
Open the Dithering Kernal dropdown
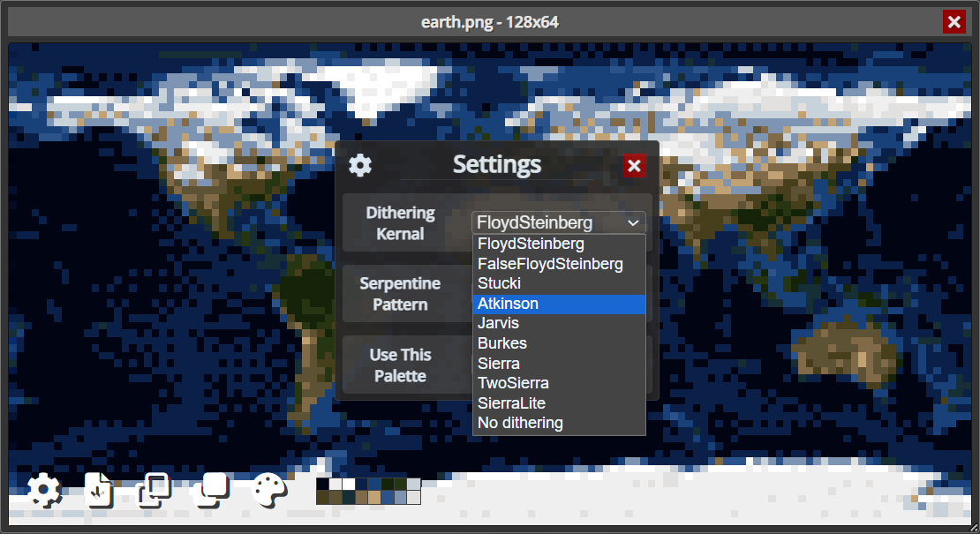pyautogui.click(x=559, y=222)
